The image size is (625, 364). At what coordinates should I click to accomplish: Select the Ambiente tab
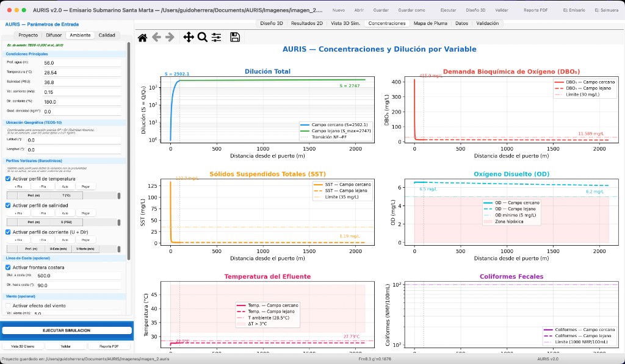pos(80,35)
